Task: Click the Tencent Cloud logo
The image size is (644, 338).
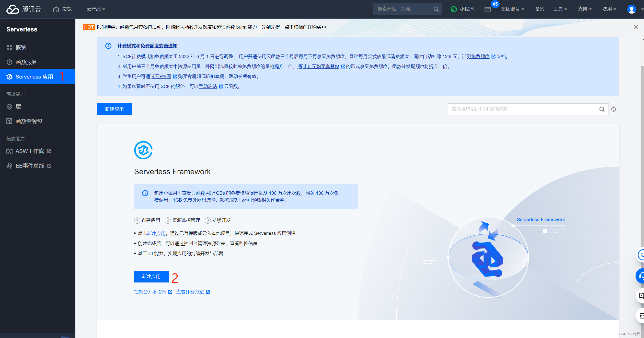Action: pos(24,9)
